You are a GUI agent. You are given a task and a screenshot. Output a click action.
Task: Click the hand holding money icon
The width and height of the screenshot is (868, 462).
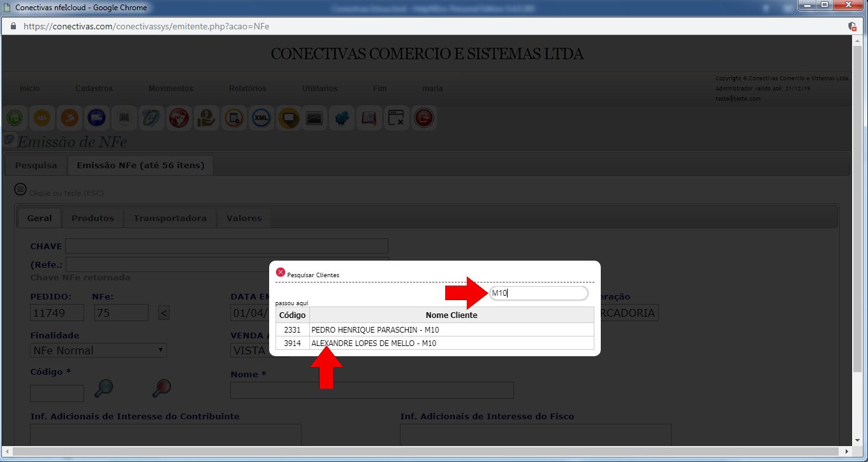[x=206, y=118]
